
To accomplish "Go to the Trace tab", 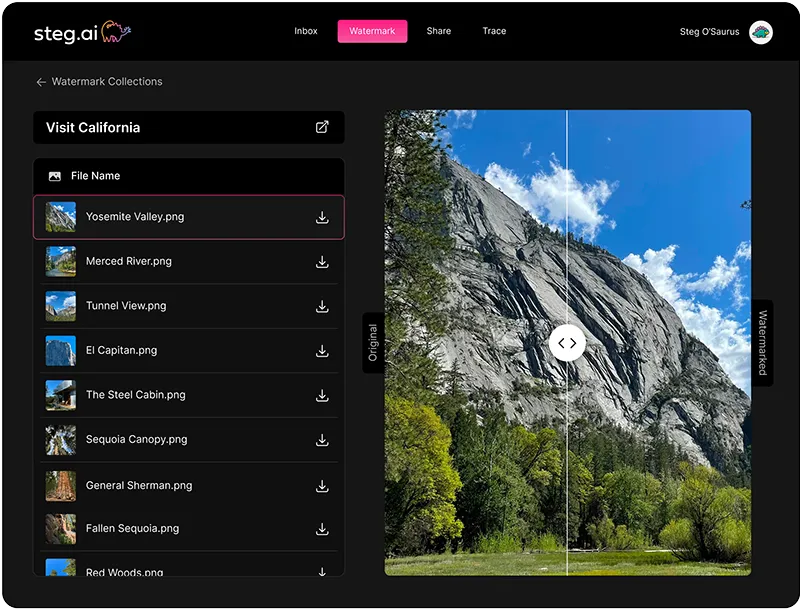I will 494,31.
